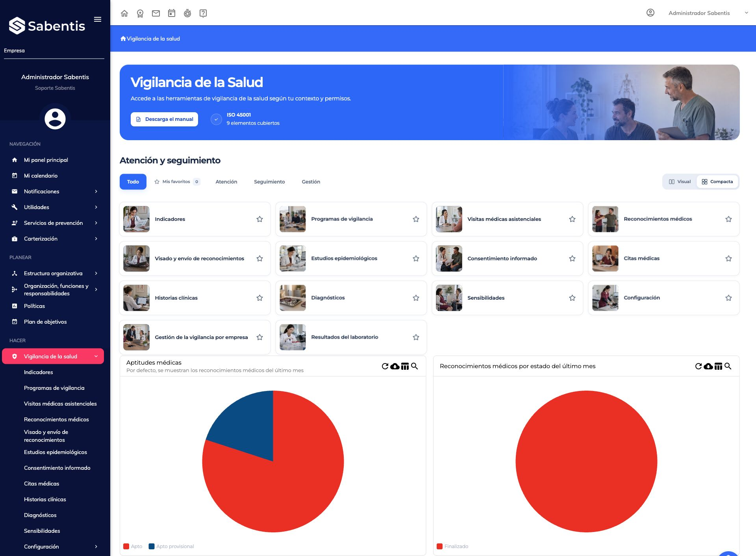This screenshot has width=756, height=556.
Task: Search in Reconocimientos médicos por estado chart
Action: (728, 366)
